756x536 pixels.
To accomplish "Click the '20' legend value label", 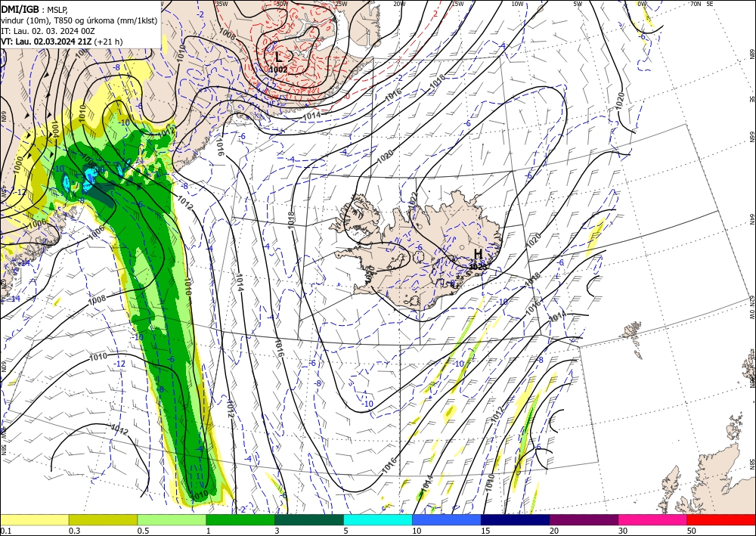I will click(x=553, y=531).
